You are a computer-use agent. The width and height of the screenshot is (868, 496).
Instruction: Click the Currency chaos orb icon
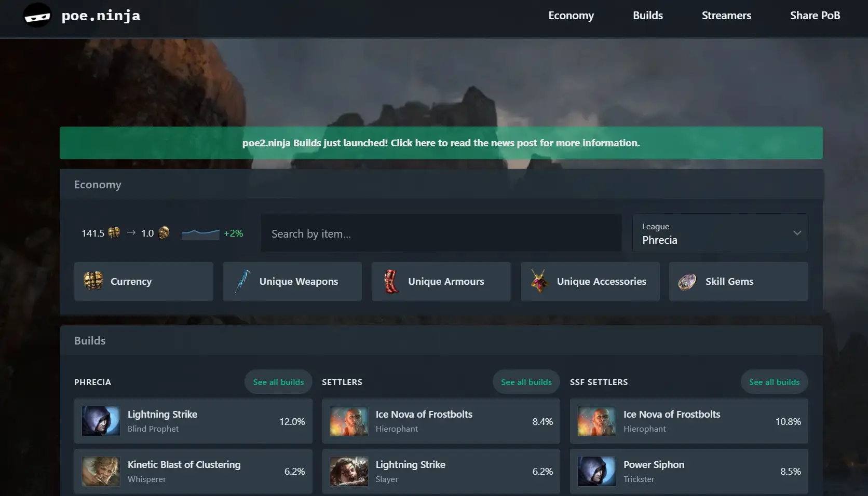93,281
